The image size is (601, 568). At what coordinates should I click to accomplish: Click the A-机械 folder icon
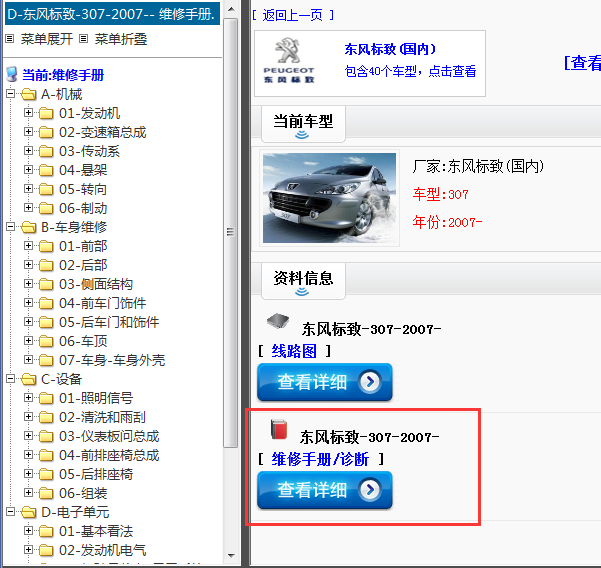28,94
